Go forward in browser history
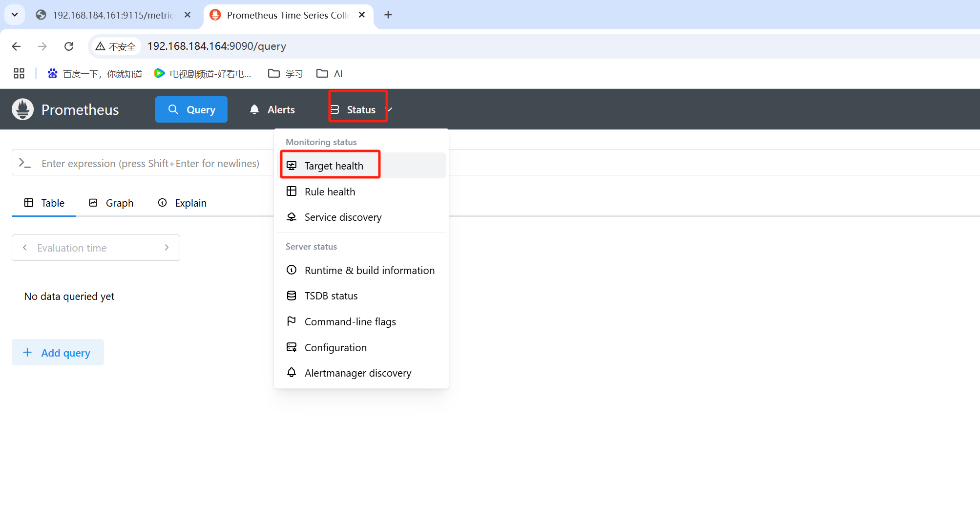The image size is (980, 509). pos(42,46)
